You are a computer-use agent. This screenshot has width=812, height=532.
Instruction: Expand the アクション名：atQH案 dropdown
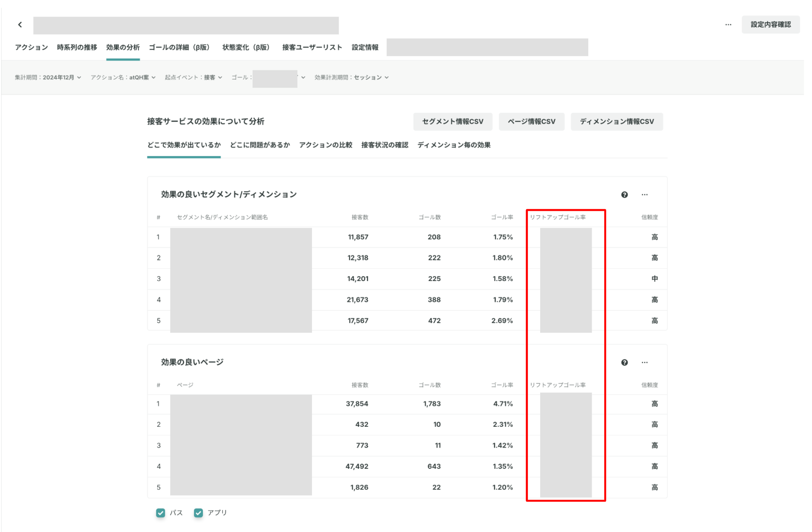click(123, 77)
